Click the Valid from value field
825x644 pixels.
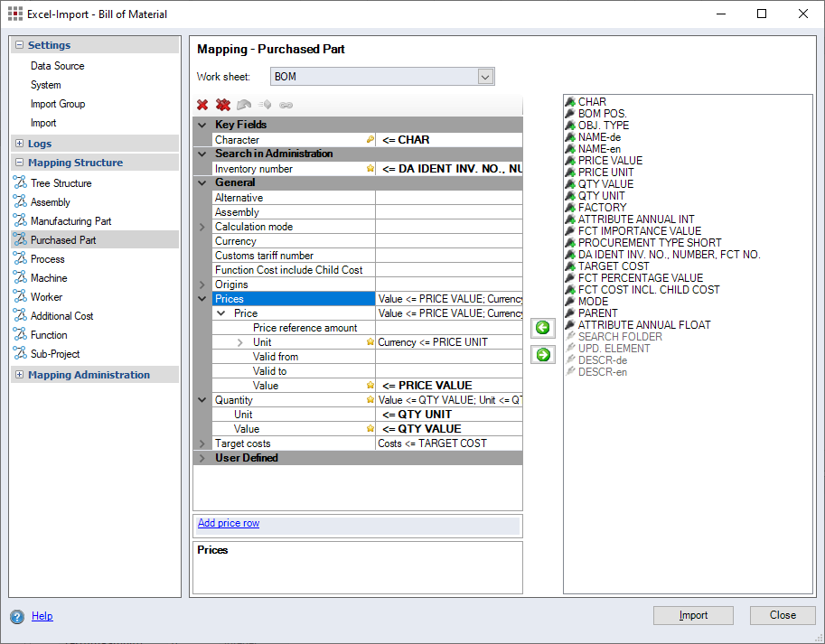coord(448,357)
